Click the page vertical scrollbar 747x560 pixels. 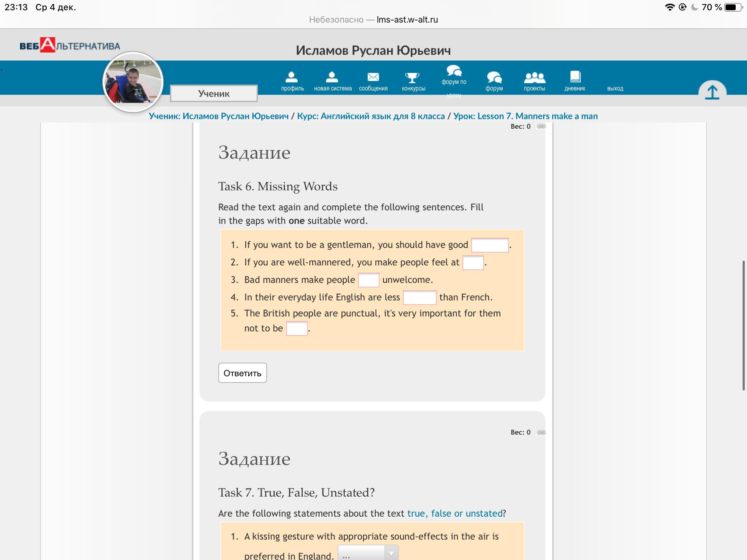click(x=743, y=325)
